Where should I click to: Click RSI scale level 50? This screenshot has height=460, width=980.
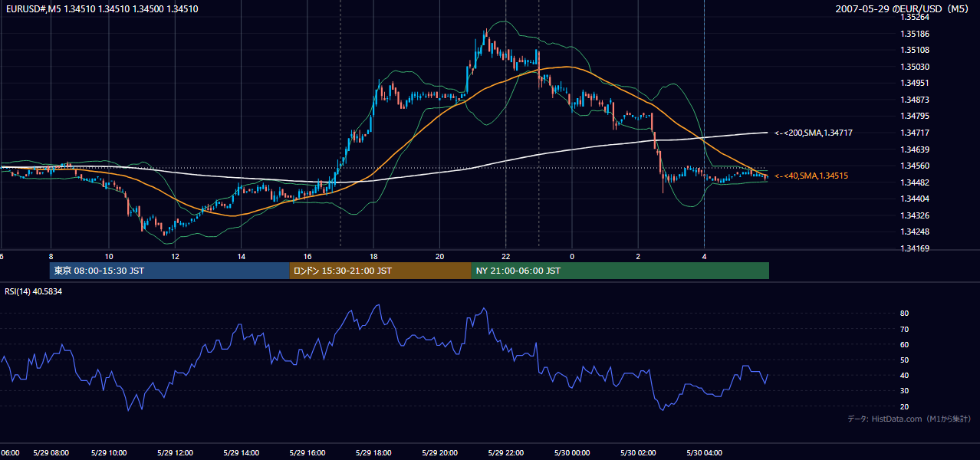coord(904,360)
